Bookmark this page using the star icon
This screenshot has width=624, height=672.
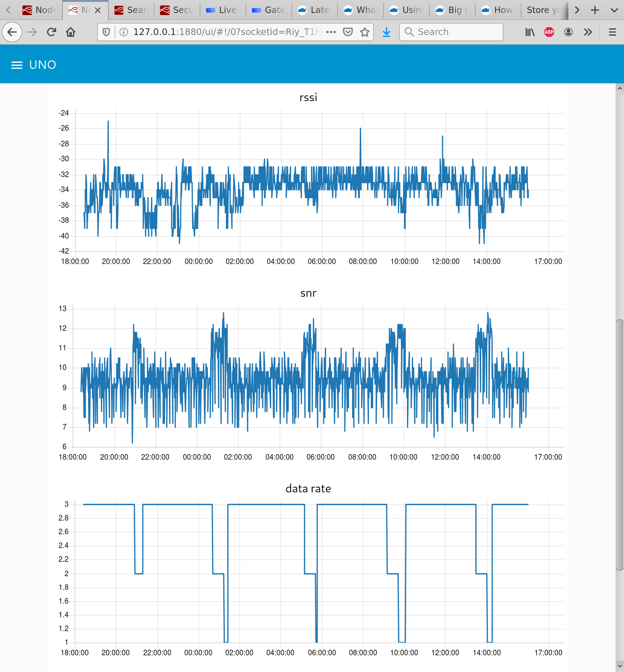pyautogui.click(x=365, y=32)
